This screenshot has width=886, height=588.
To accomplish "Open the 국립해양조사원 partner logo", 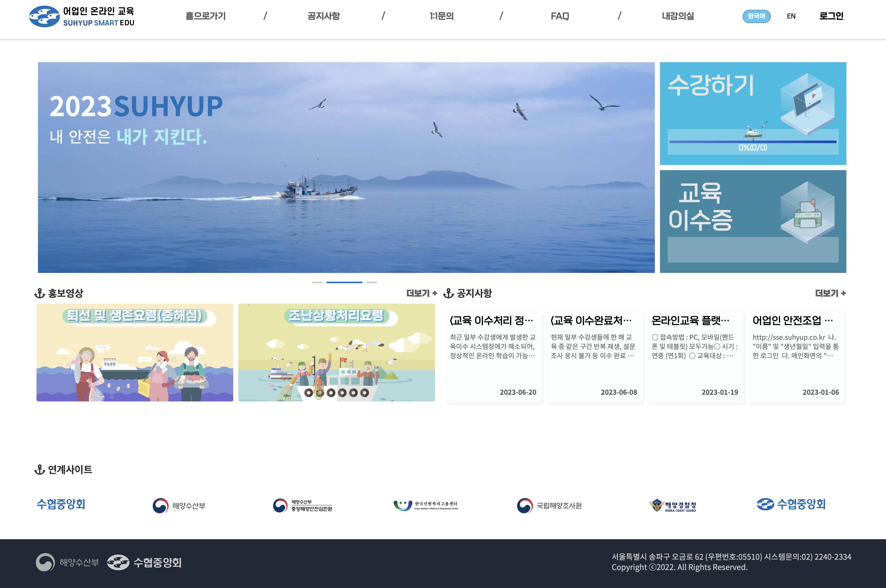I will coord(549,506).
